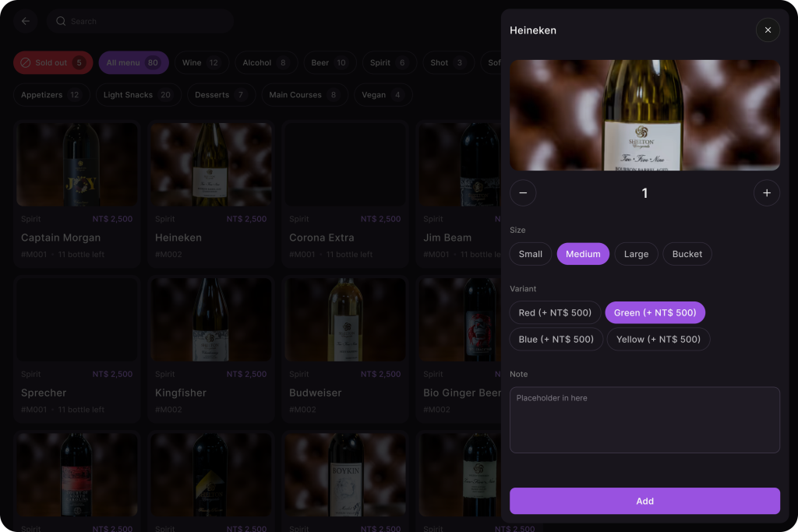Image resolution: width=798 pixels, height=532 pixels.
Task: Close the Heineken detail panel
Action: 768,30
